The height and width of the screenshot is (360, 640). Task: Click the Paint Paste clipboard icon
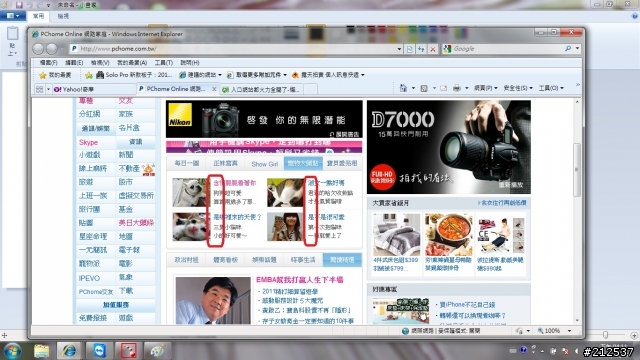pyautogui.click(x=13, y=33)
